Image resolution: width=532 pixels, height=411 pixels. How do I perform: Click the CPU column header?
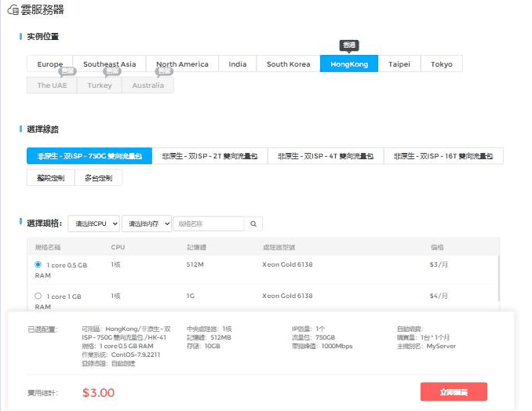118,247
